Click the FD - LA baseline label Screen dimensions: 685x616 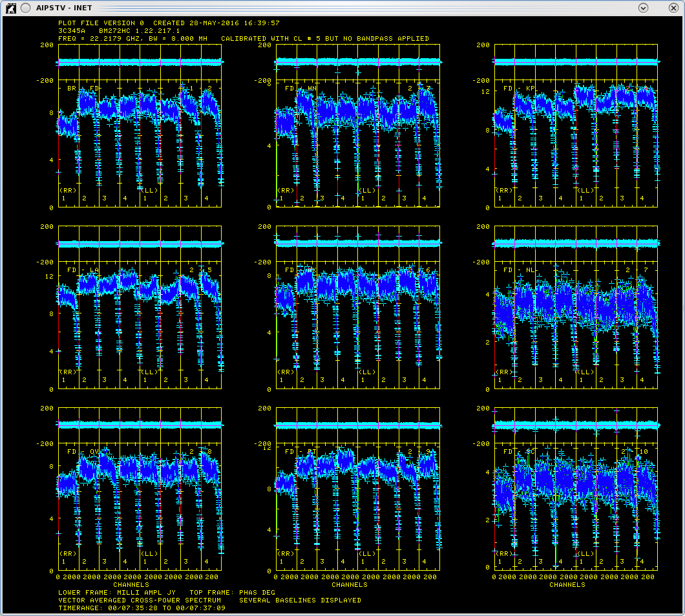click(83, 270)
